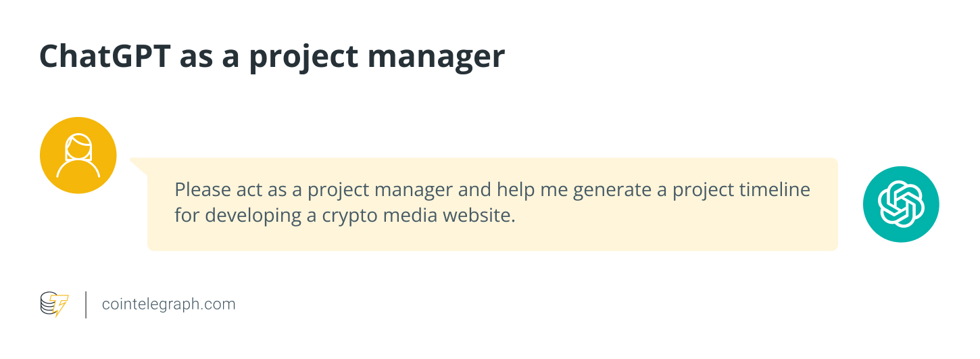Click the word "ChatGPT" in the title
980x359 pixels.
(104, 57)
